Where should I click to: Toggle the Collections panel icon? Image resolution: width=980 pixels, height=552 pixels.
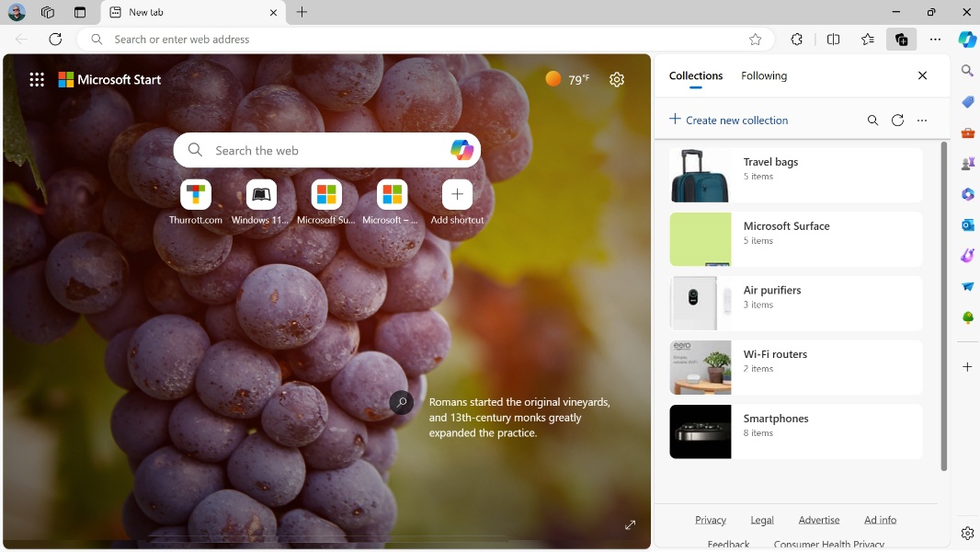coord(901,40)
